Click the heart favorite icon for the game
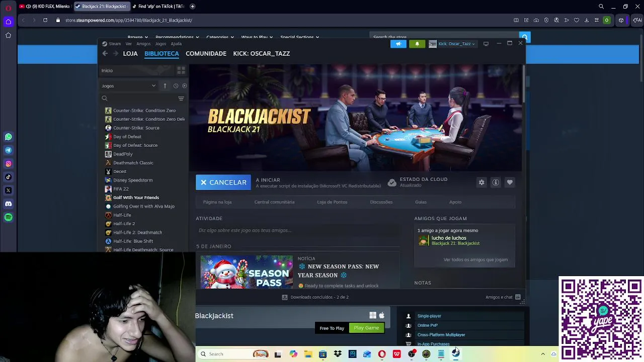Image resolution: width=644 pixels, height=362 pixels. coord(510,183)
